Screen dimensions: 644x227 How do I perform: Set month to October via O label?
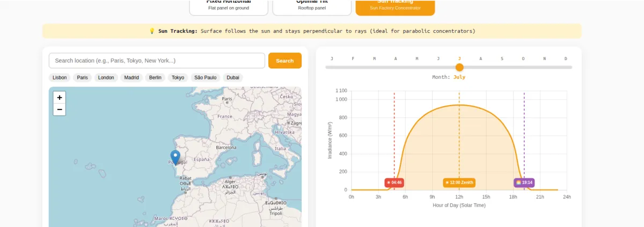523,58
